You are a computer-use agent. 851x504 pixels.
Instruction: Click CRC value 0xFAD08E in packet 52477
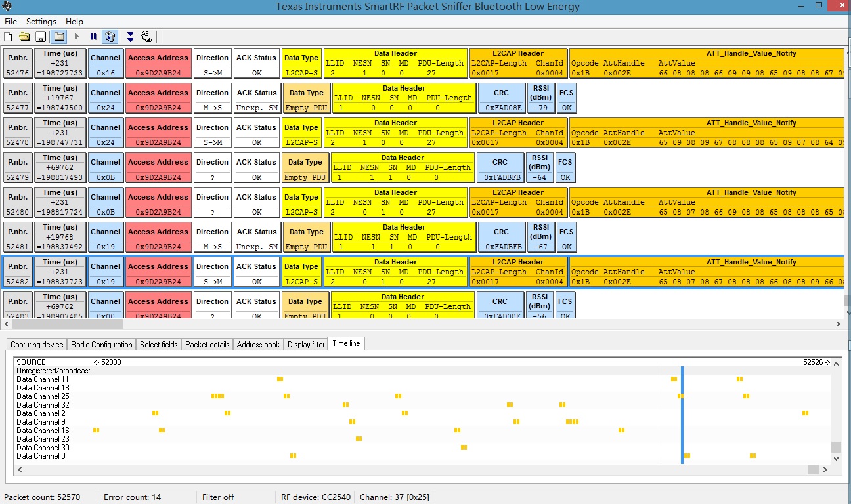click(x=504, y=108)
